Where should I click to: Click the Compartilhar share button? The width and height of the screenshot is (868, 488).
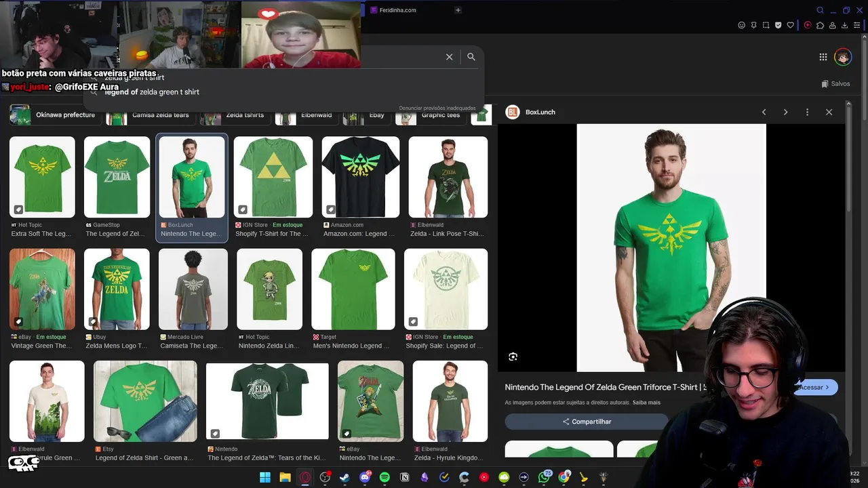tap(587, 422)
